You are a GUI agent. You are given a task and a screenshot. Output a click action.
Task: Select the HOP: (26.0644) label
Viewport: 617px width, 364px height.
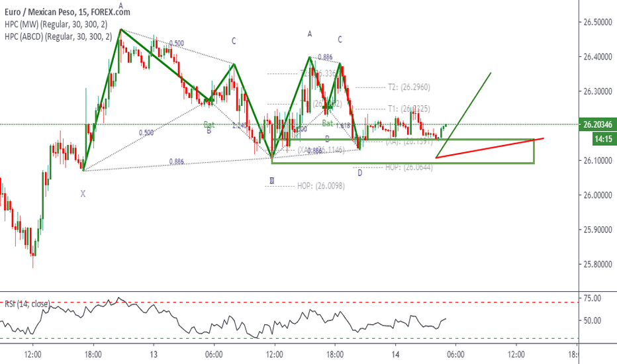[409, 167]
